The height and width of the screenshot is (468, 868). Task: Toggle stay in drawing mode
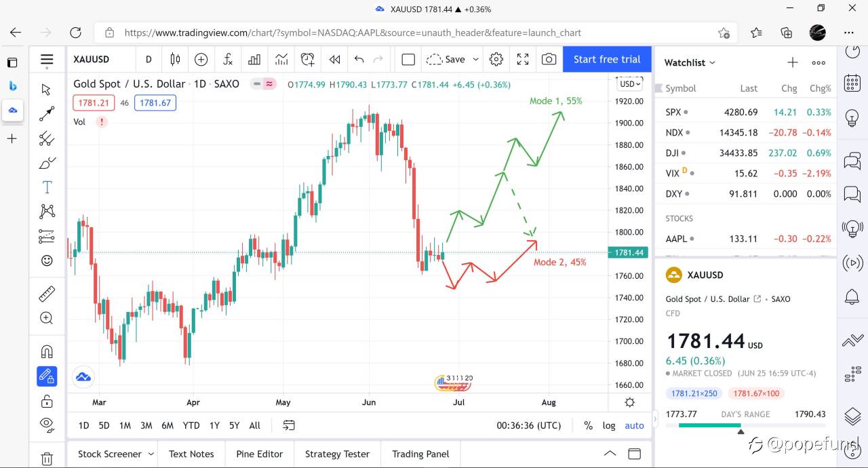tap(47, 376)
